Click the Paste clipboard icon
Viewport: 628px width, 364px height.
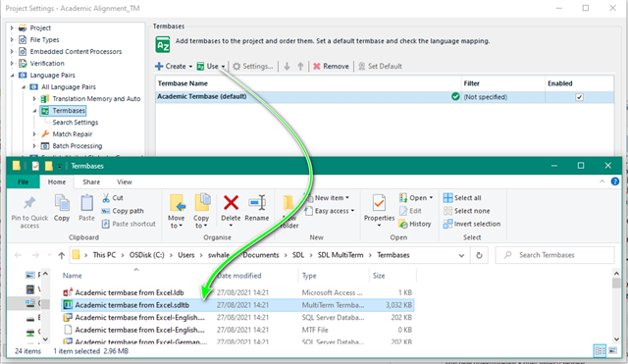click(86, 203)
